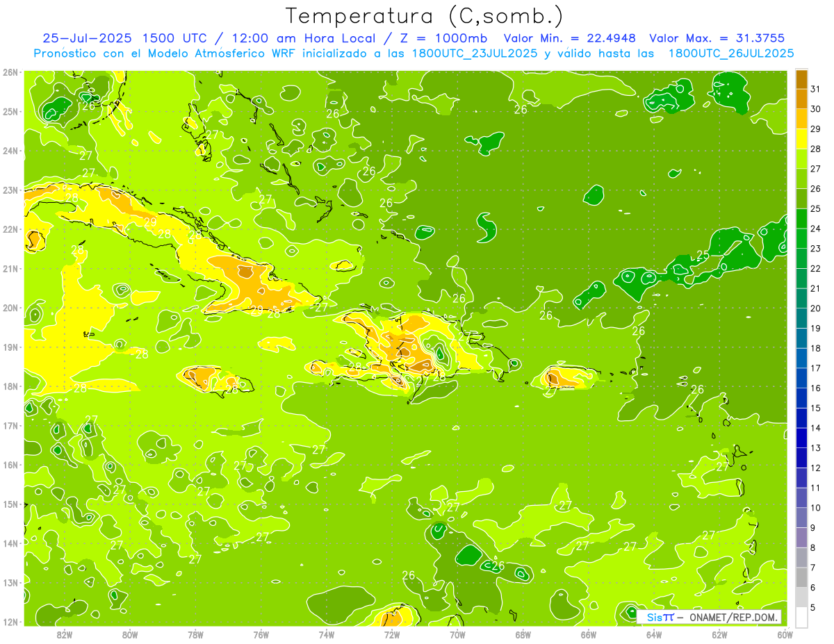Screen dimensions: 834x644
Task: Click the "62W" longitude axis label
Action: (x=719, y=634)
